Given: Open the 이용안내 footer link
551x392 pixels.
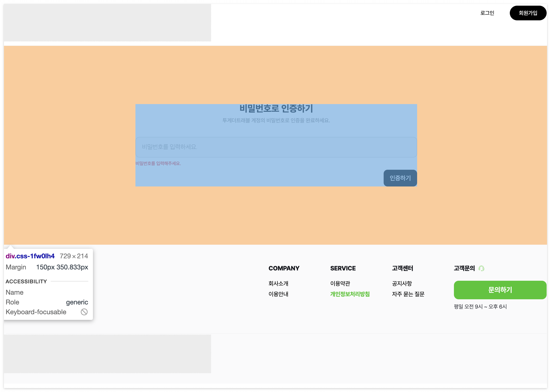Looking at the screenshot, I should (278, 294).
